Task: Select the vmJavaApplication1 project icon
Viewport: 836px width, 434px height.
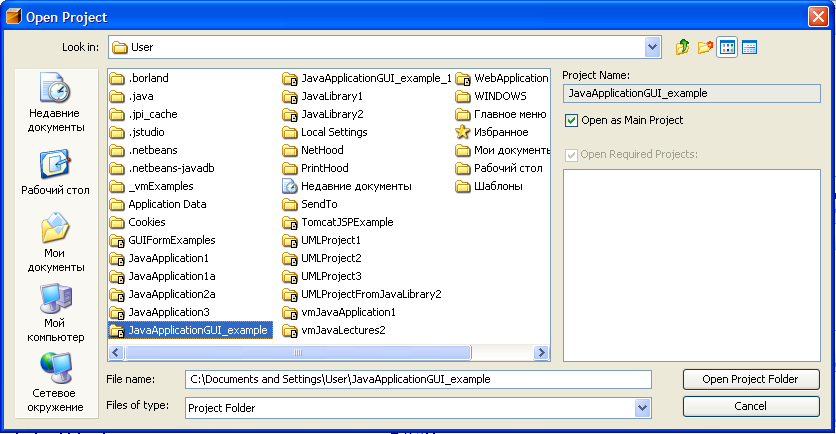Action: [x=290, y=312]
